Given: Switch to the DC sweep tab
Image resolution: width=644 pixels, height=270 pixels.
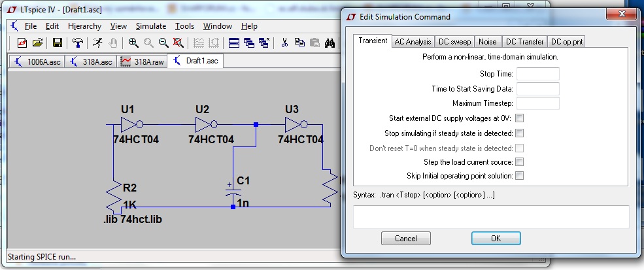Looking at the screenshot, I should coord(454,41).
